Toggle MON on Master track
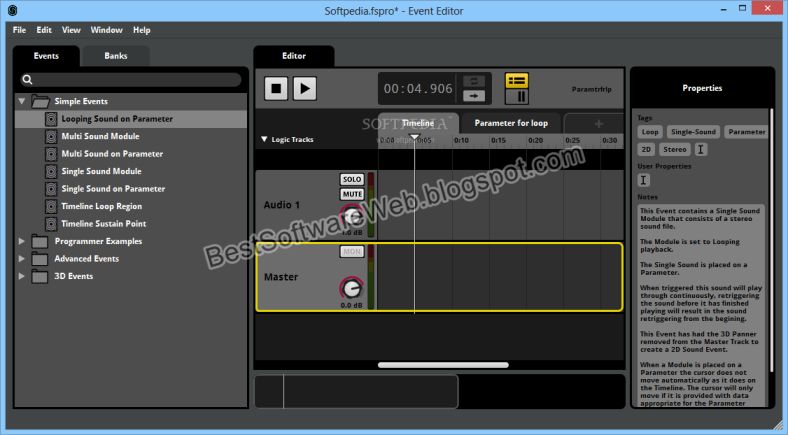Image resolution: width=788 pixels, height=435 pixels. [352, 252]
